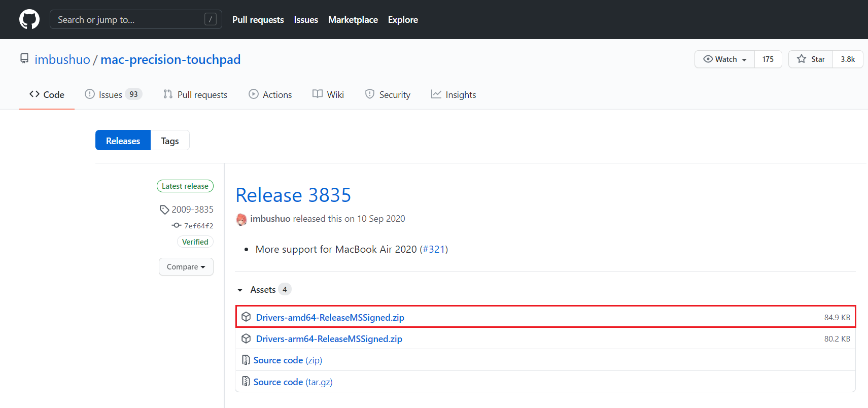Click the 175 watchers count
Screen dimensions: 868x408
[x=768, y=59]
